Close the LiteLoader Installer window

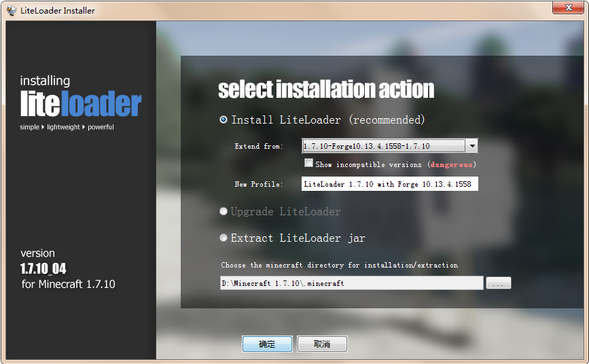point(569,7)
